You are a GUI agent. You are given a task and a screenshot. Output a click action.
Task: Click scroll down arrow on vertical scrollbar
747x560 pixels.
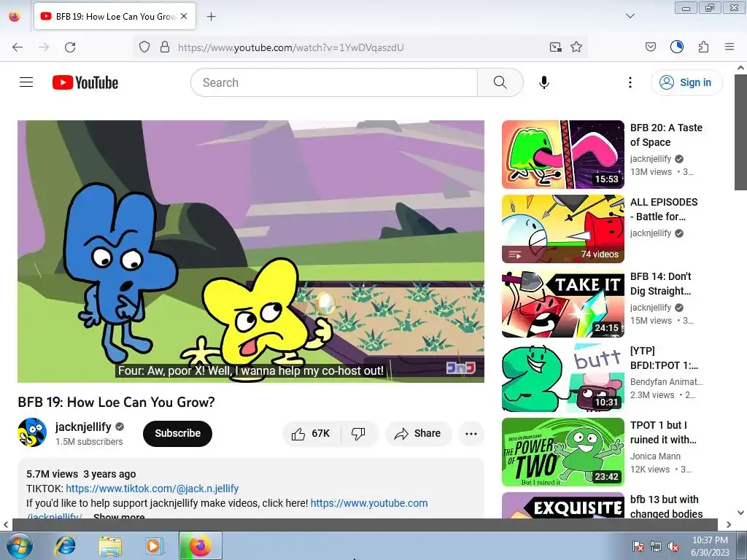tap(740, 513)
